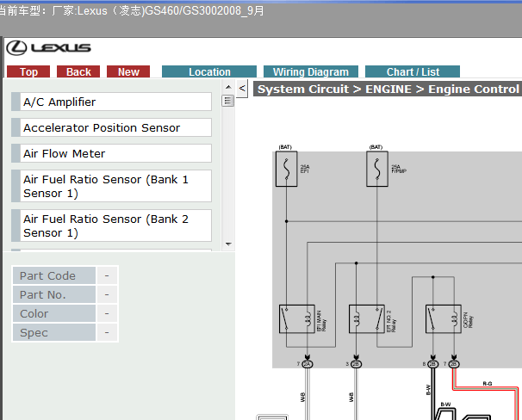
Task: Select Air Fuel Ratio Sensor Bank 2 Sensor 1
Action: pyautogui.click(x=111, y=225)
